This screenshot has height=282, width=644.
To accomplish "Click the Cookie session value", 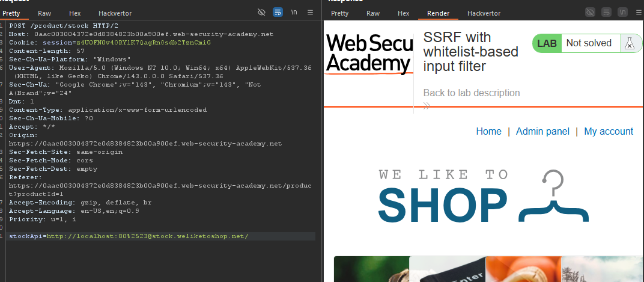I will pyautogui.click(x=144, y=42).
